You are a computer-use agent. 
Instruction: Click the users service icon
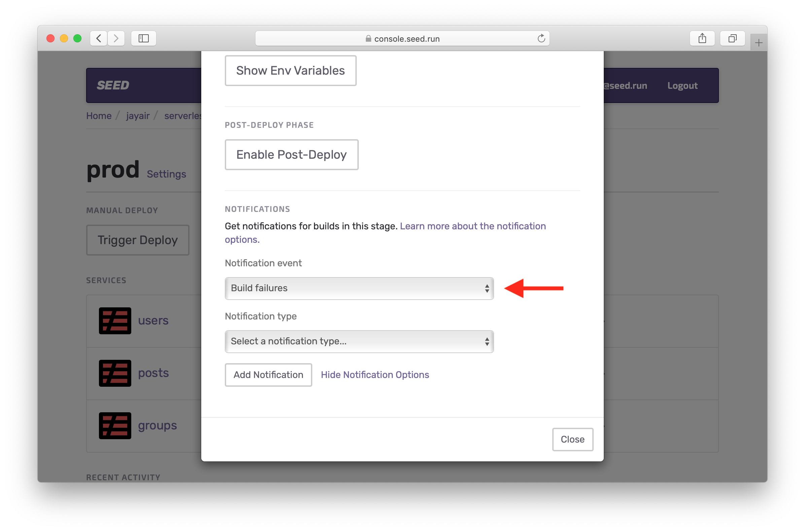[115, 320]
